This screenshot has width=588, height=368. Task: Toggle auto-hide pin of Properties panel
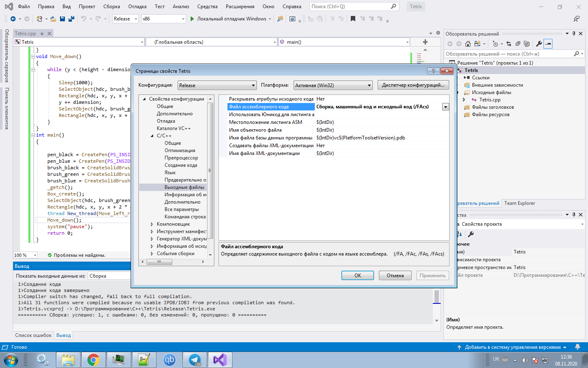click(x=574, y=215)
